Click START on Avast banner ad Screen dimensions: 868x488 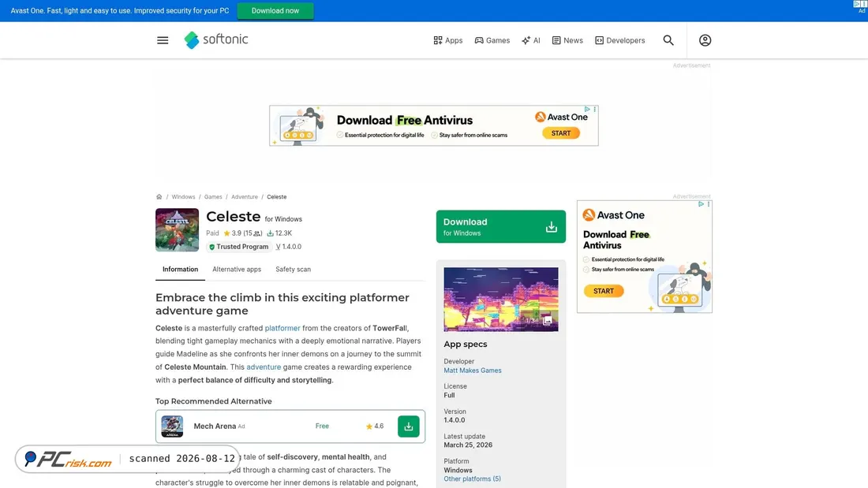[561, 133]
